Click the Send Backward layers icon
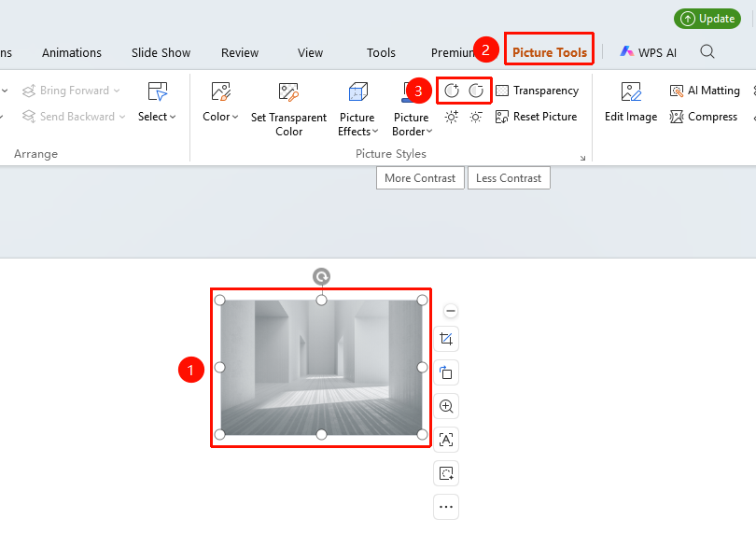Screen dimensions: 756x533 [x=29, y=117]
